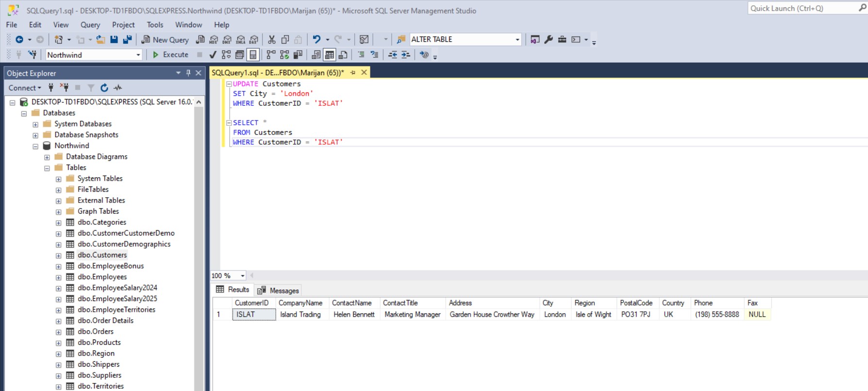The width and height of the screenshot is (868, 391).
Task: Open the Connect dropdown in Object Explorer
Action: pos(25,87)
